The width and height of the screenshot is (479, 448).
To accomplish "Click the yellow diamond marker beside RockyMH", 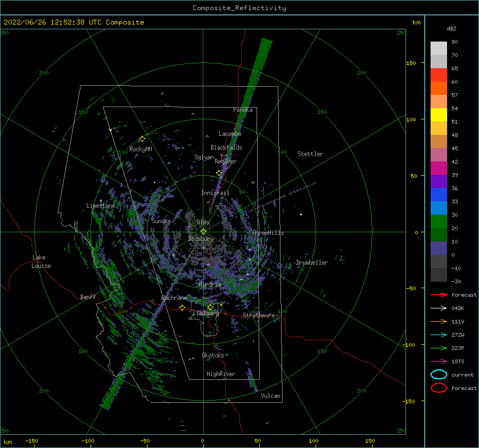I will point(142,139).
